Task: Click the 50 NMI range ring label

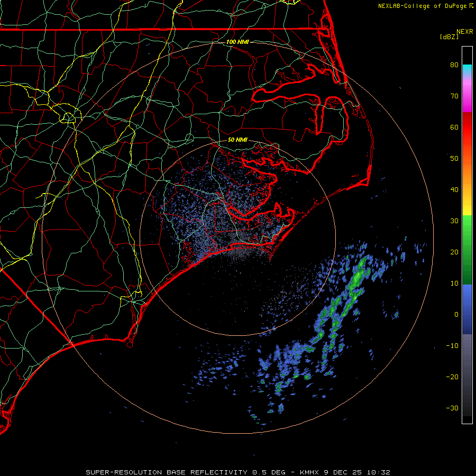Action: click(x=237, y=140)
